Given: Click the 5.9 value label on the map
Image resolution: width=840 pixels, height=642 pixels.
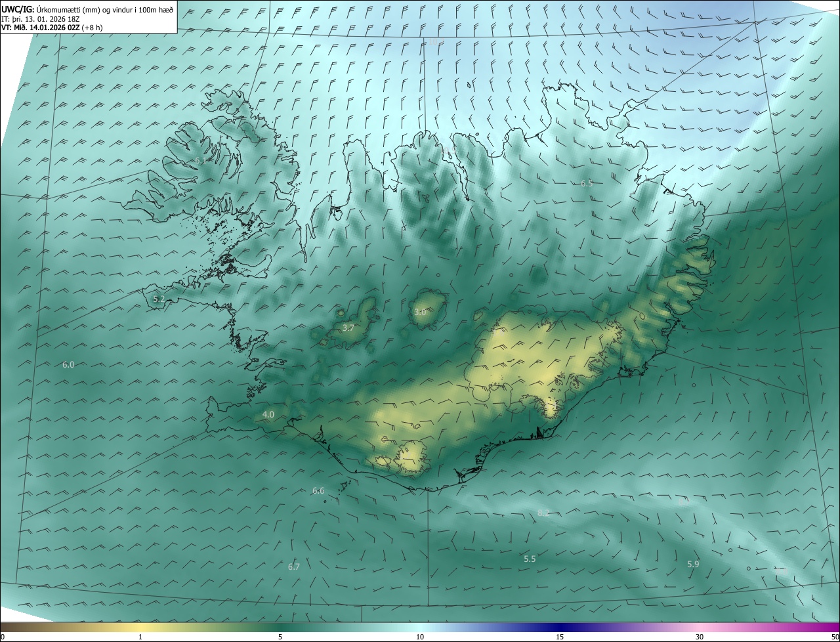Looking at the screenshot, I should 693,564.
